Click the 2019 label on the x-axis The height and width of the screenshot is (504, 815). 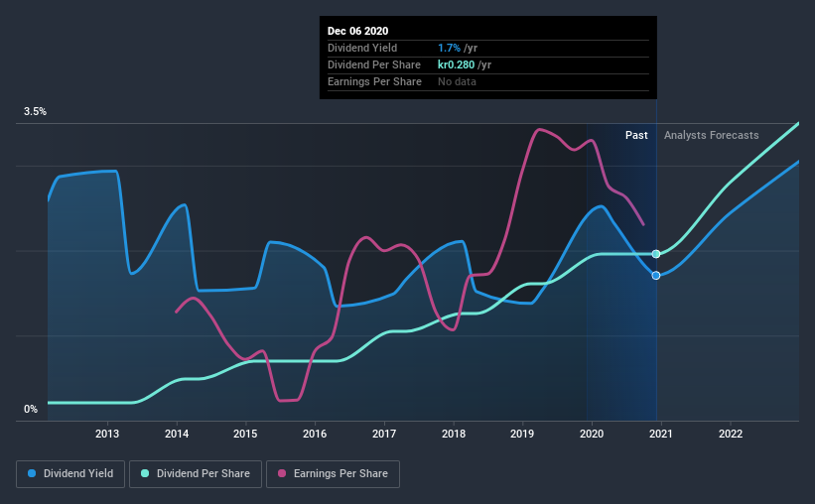pyautogui.click(x=522, y=434)
